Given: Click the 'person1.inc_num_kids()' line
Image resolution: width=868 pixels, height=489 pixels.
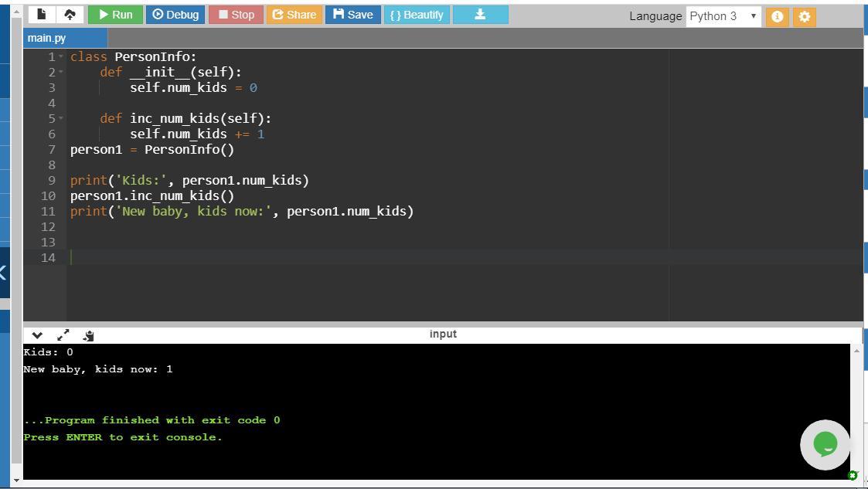Looking at the screenshot, I should pos(152,195).
